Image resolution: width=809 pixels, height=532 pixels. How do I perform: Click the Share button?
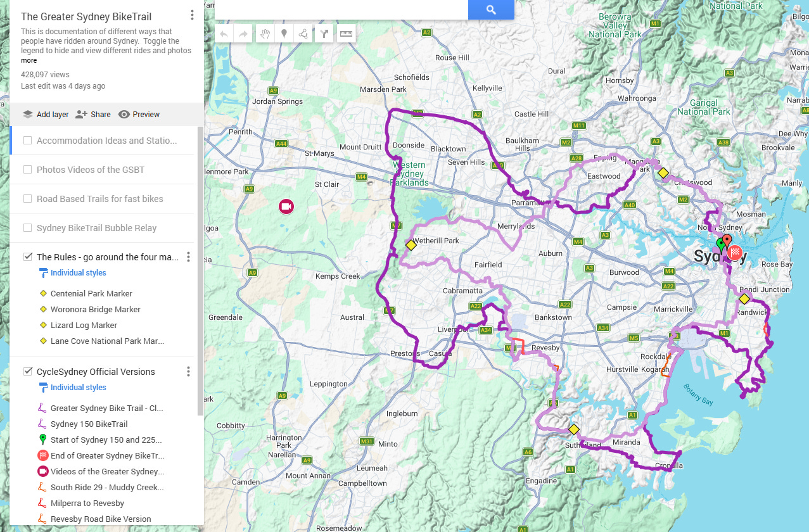pyautogui.click(x=93, y=115)
